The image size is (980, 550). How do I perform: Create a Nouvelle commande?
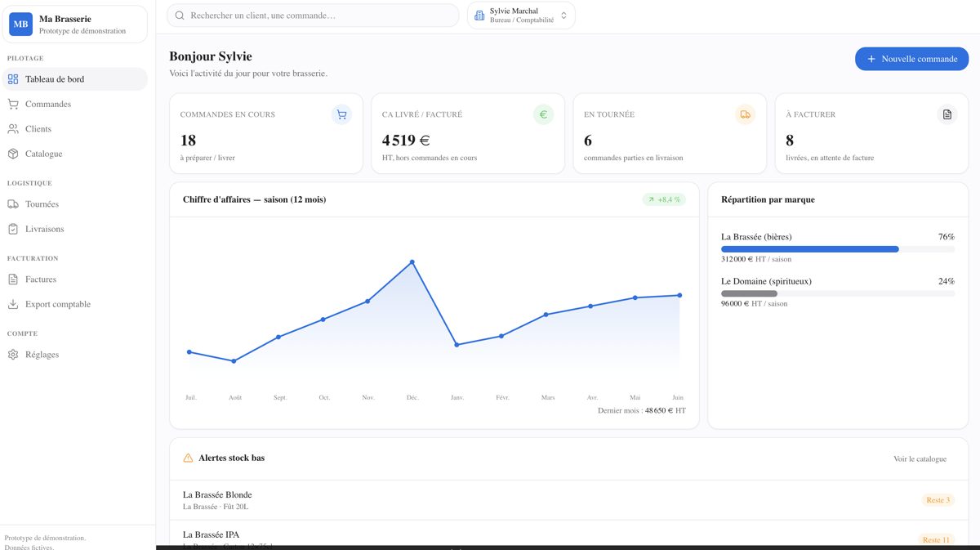click(x=911, y=59)
